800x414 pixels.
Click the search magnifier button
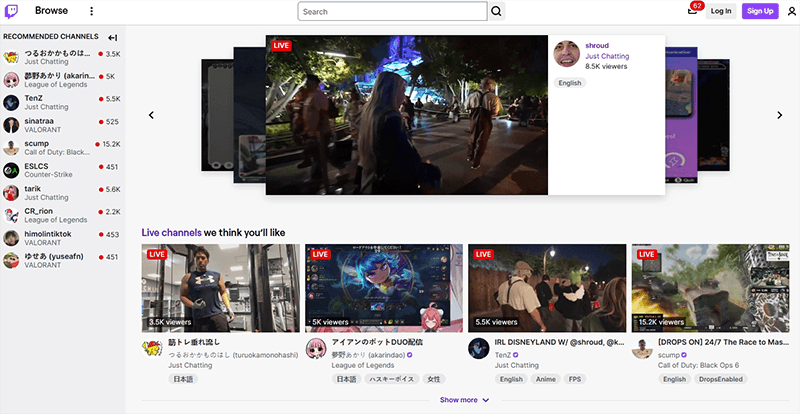(x=496, y=11)
